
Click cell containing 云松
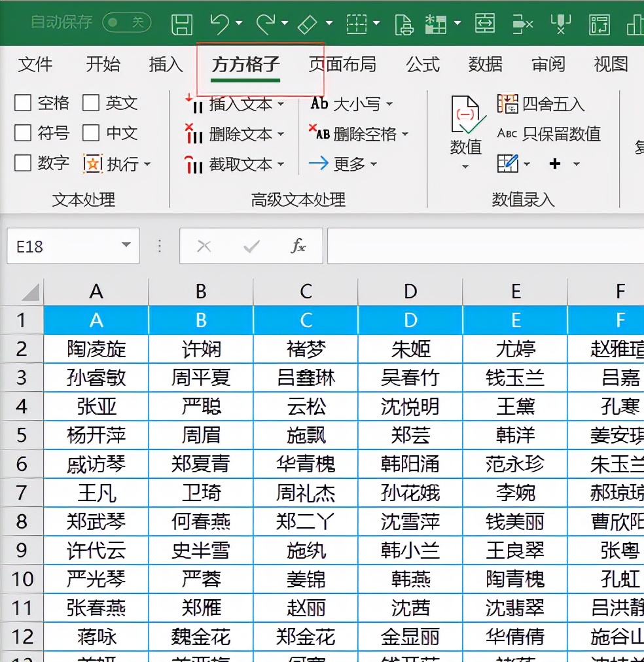coord(306,406)
